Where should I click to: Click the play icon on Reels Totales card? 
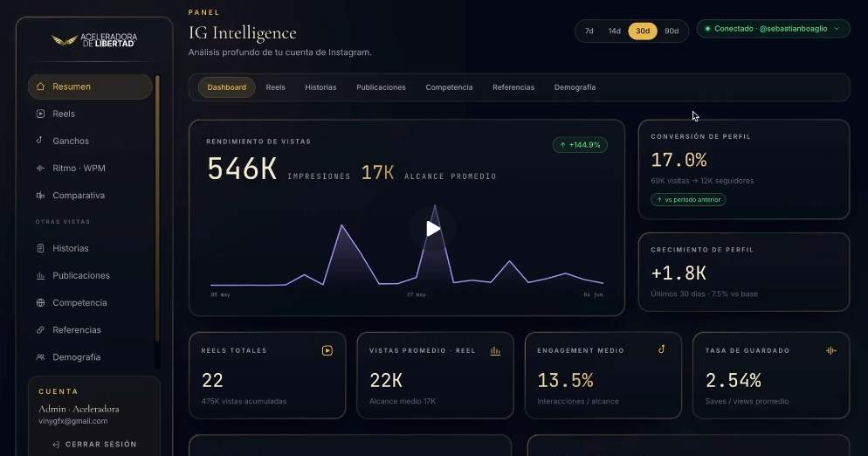coord(327,350)
